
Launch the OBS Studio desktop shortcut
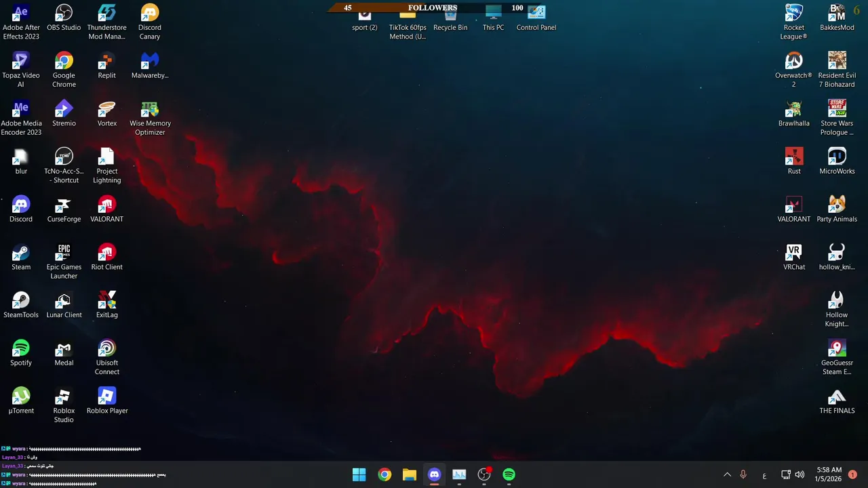coord(64,18)
